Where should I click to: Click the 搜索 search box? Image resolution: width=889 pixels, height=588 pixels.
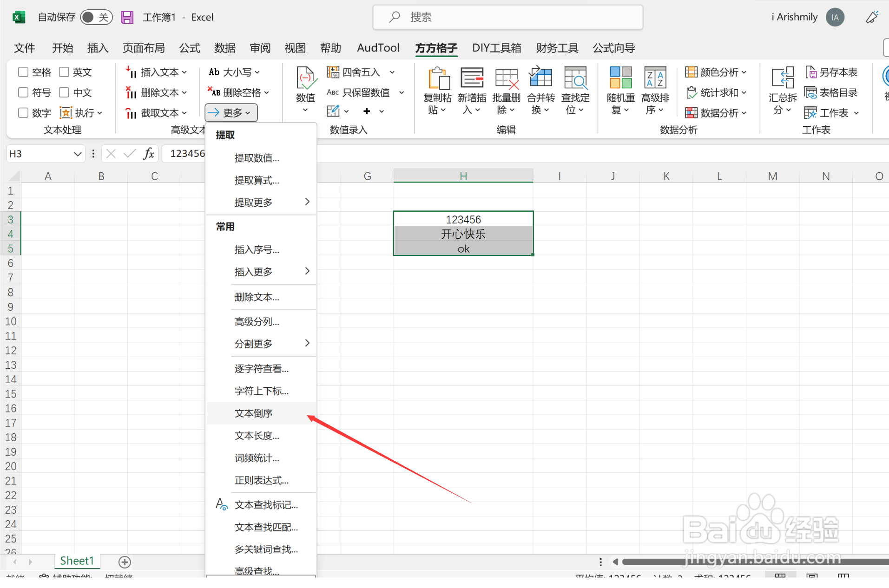(508, 18)
